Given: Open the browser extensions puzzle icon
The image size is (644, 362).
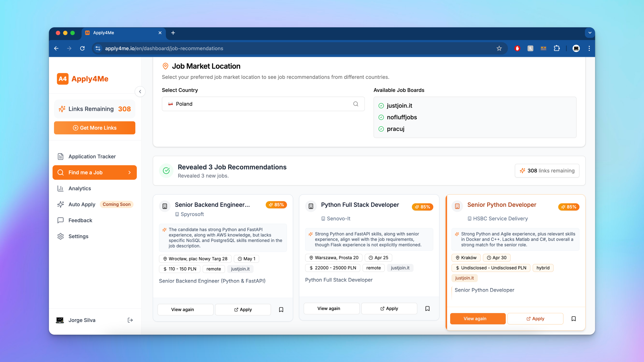Looking at the screenshot, I should point(557,48).
